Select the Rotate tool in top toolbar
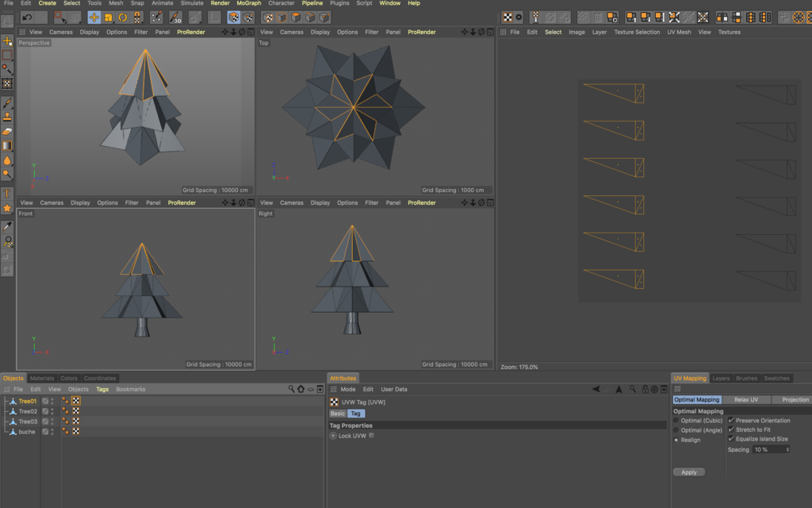The height and width of the screenshot is (508, 812). 123,17
